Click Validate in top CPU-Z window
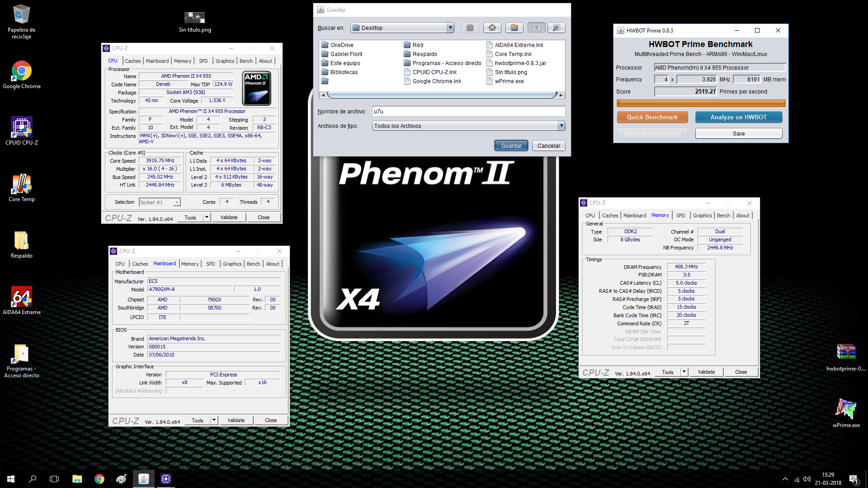Viewport: 868px width, 488px height. click(x=229, y=217)
